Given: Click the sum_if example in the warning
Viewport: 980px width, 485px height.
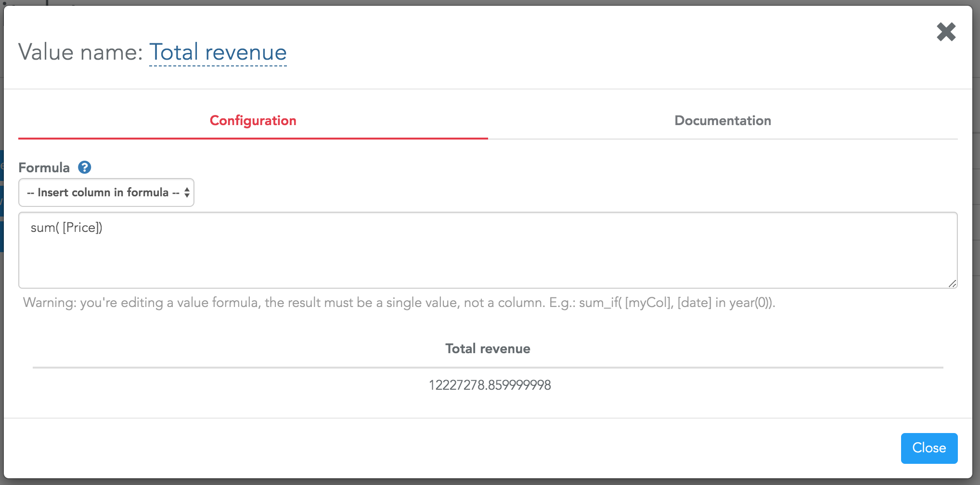Looking at the screenshot, I should 676,303.
